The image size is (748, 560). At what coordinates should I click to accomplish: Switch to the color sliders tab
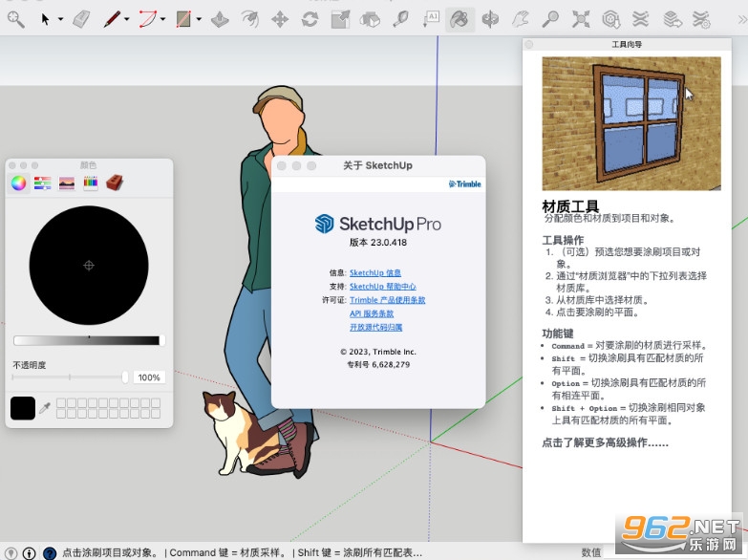tap(42, 183)
